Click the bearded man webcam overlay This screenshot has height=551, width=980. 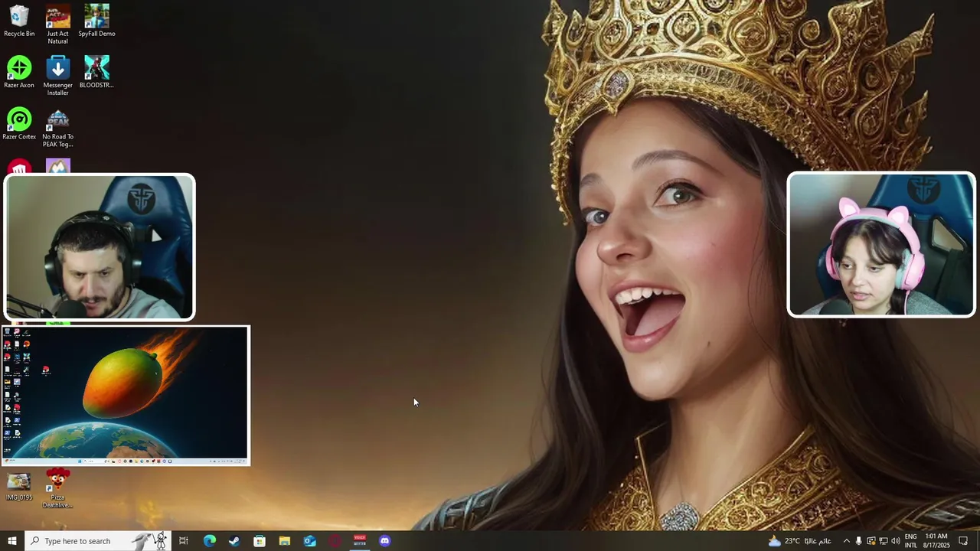pos(100,247)
